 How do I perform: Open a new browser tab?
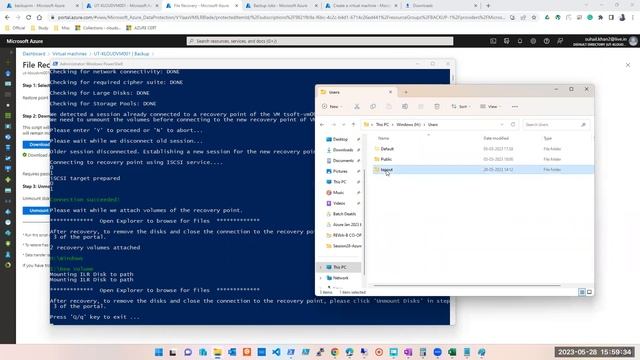coord(488,6)
